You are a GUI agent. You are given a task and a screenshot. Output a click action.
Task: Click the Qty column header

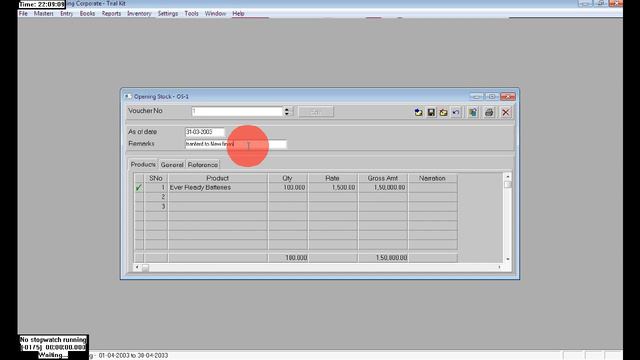288,178
